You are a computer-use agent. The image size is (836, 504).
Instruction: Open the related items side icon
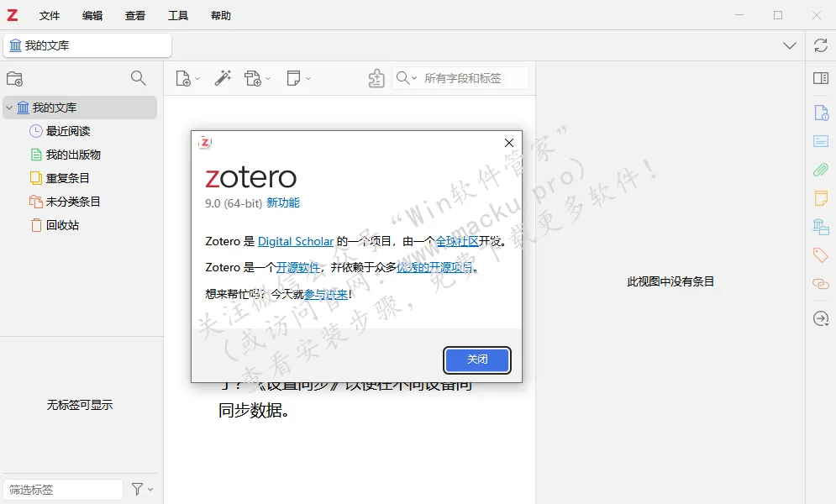pyautogui.click(x=821, y=284)
